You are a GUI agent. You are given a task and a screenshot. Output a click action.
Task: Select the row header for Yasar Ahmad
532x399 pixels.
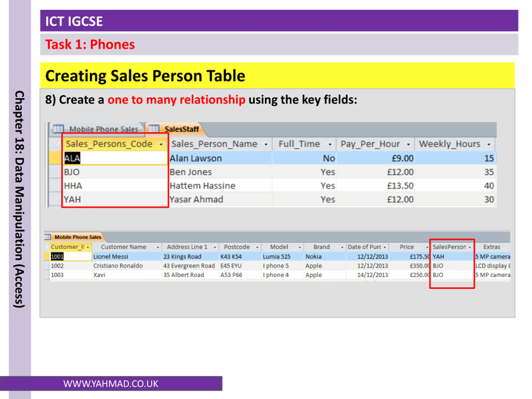tap(55, 199)
